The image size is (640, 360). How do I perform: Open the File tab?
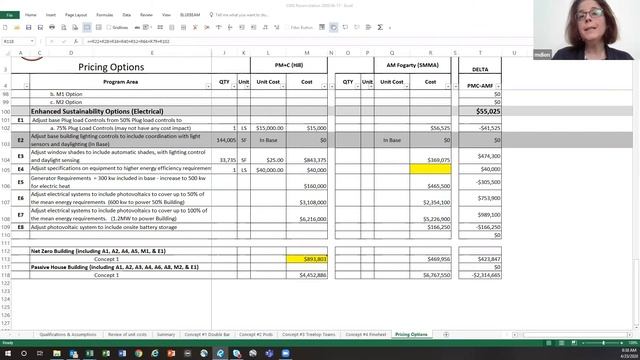coord(10,15)
